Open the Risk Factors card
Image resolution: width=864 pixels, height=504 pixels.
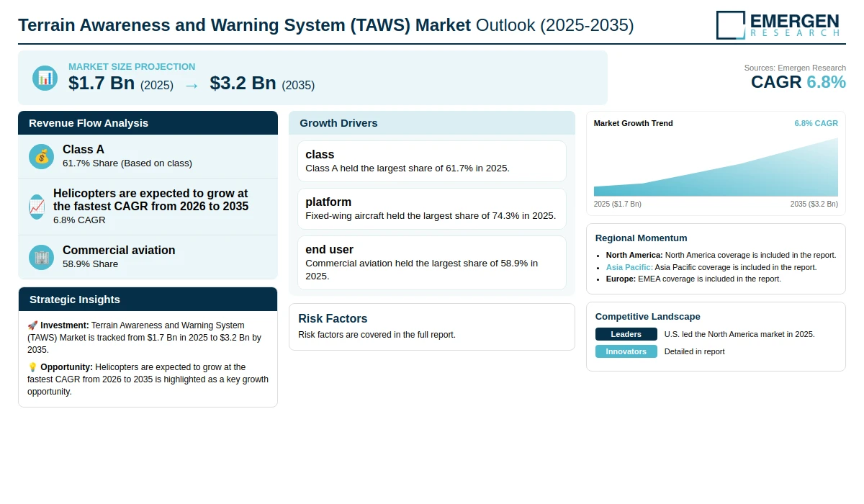coord(432,327)
